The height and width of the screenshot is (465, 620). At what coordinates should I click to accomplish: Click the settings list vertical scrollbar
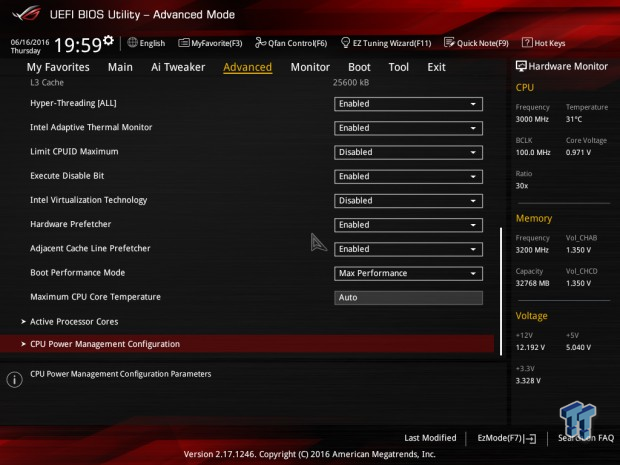coord(501,291)
